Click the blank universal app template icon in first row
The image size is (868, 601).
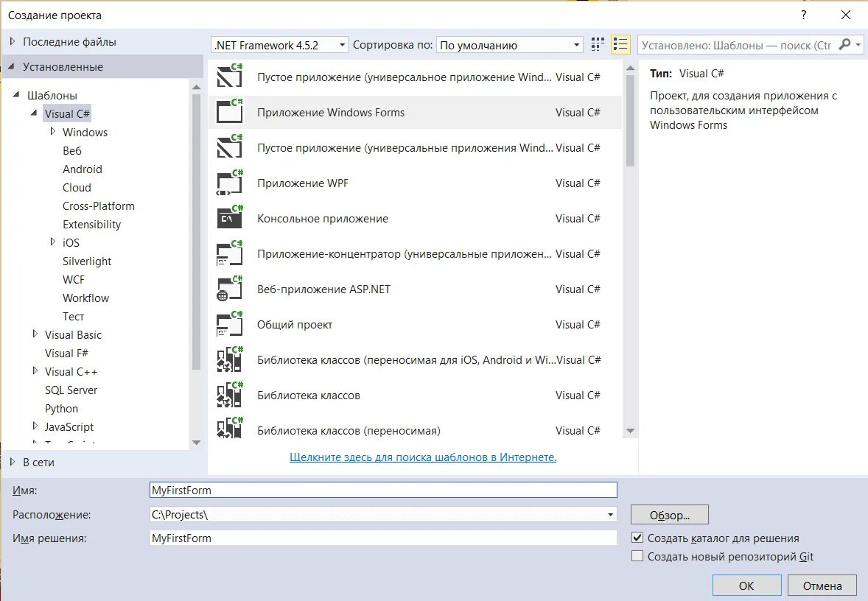229,77
